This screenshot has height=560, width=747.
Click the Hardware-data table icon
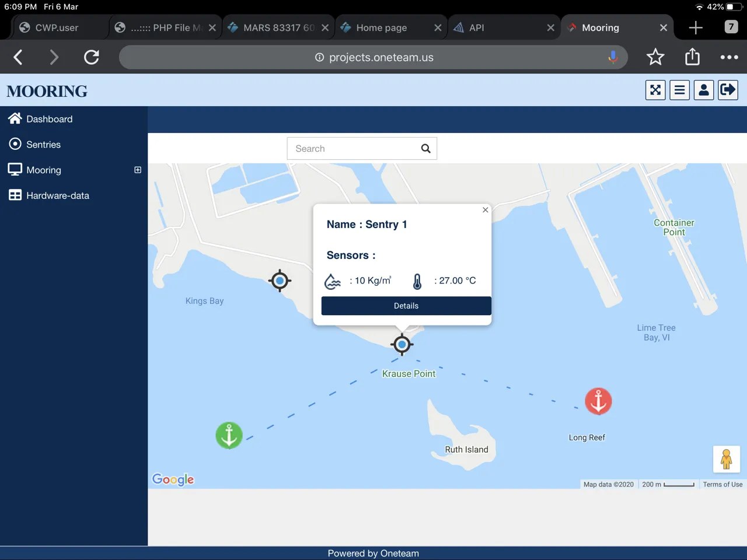pyautogui.click(x=15, y=195)
